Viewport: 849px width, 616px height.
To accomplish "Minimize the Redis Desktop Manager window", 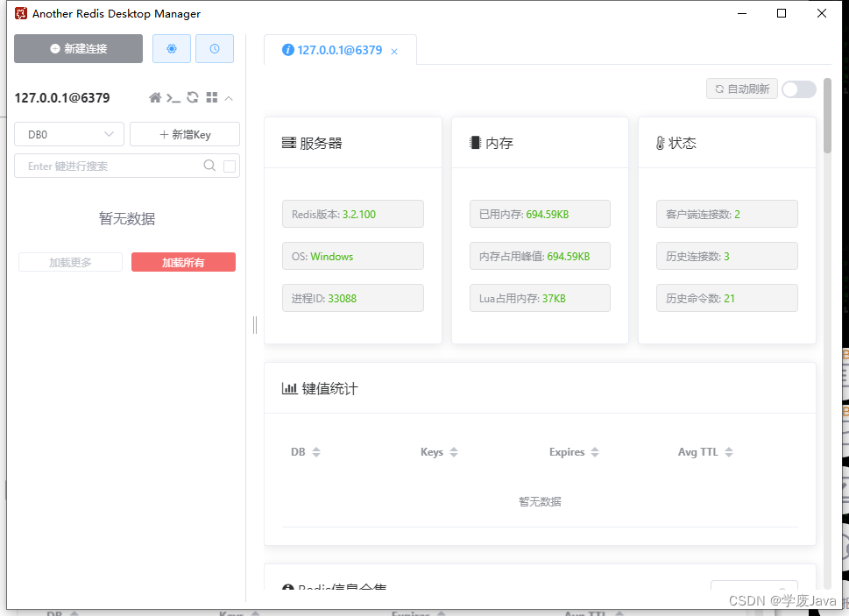I will pyautogui.click(x=742, y=13).
